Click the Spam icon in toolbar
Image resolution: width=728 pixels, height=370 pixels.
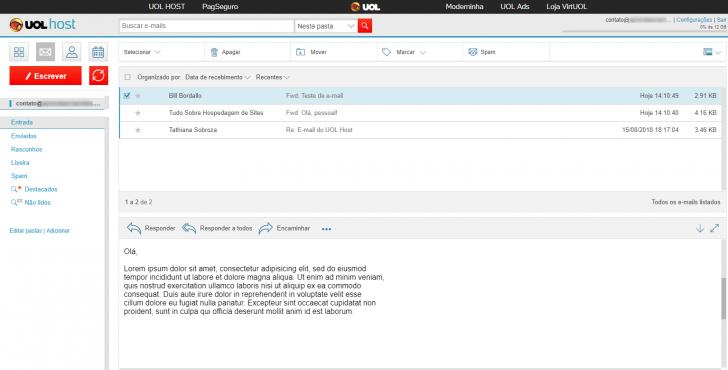coord(473,52)
